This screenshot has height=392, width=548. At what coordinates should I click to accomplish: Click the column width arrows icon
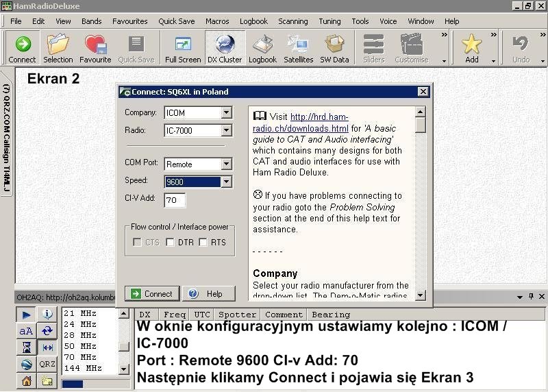pyautogui.click(x=47, y=347)
